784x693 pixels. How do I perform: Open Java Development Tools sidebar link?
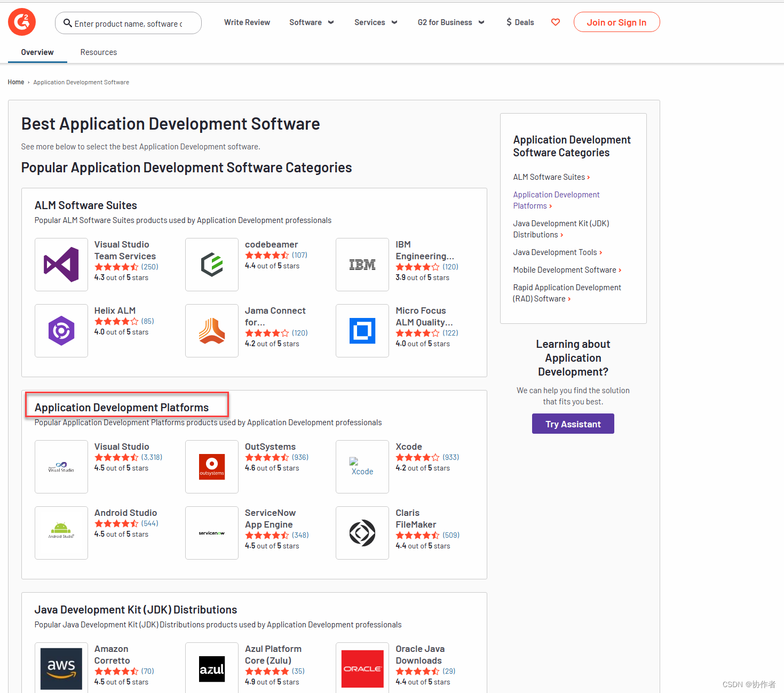(558, 252)
